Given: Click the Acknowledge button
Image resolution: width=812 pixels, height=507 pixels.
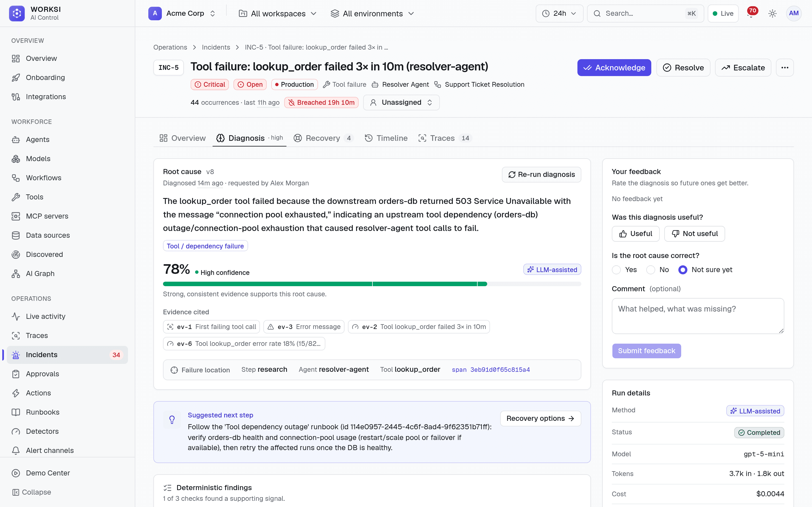Looking at the screenshot, I should (x=614, y=68).
